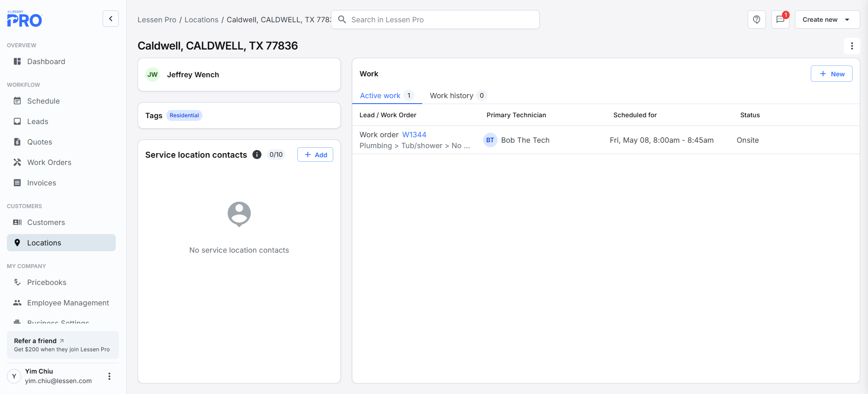Click Bob The Tech technician name
Image resolution: width=868 pixels, height=394 pixels.
coord(525,140)
